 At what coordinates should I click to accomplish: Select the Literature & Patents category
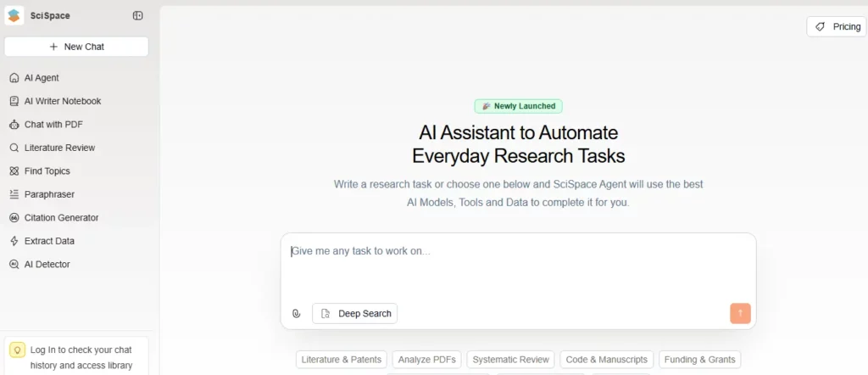342,360
